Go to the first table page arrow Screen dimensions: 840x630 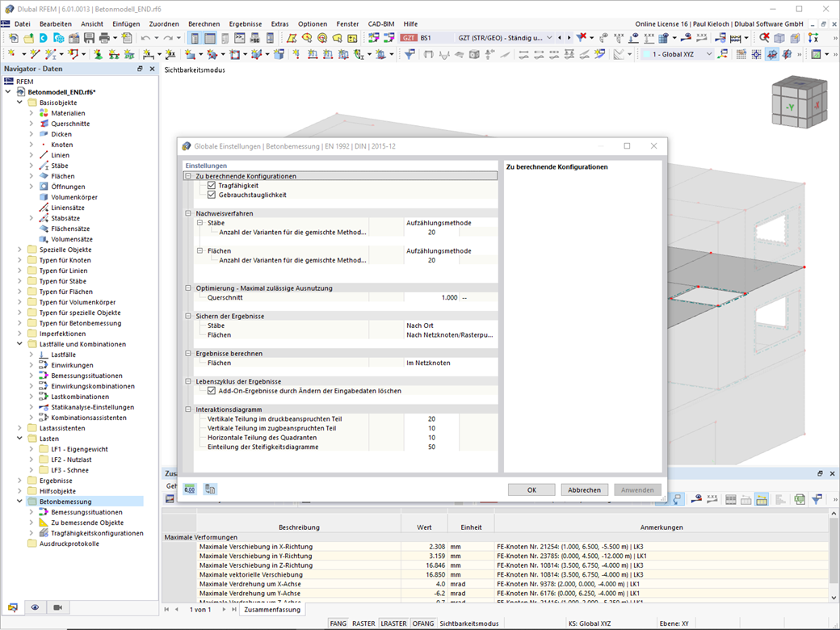(x=166, y=610)
